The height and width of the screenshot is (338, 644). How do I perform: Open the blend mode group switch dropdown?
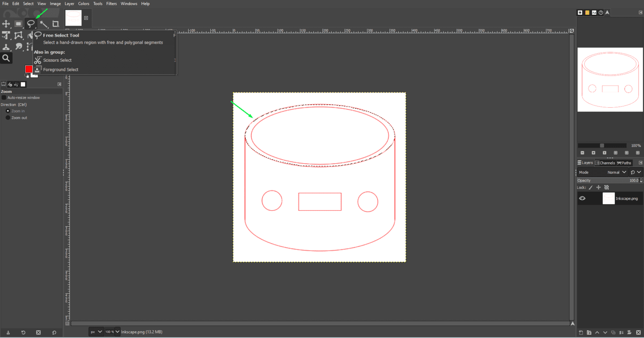tap(635, 172)
